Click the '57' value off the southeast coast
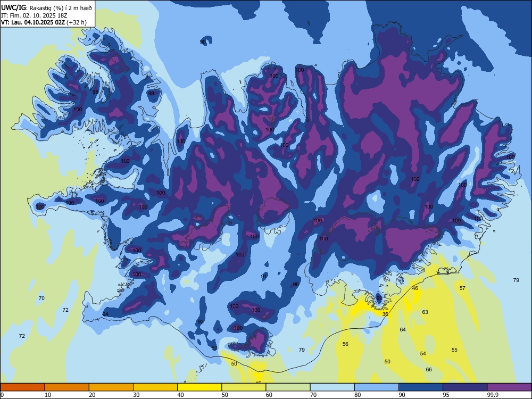 [x=462, y=288]
